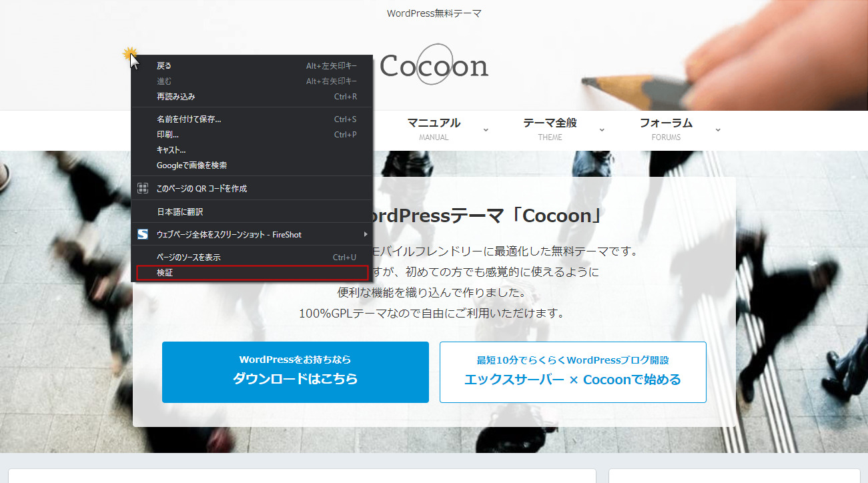This screenshot has width=868, height=483.
Task: Click エックスサーバー × Cocoonで始める button
Action: pos(572,372)
